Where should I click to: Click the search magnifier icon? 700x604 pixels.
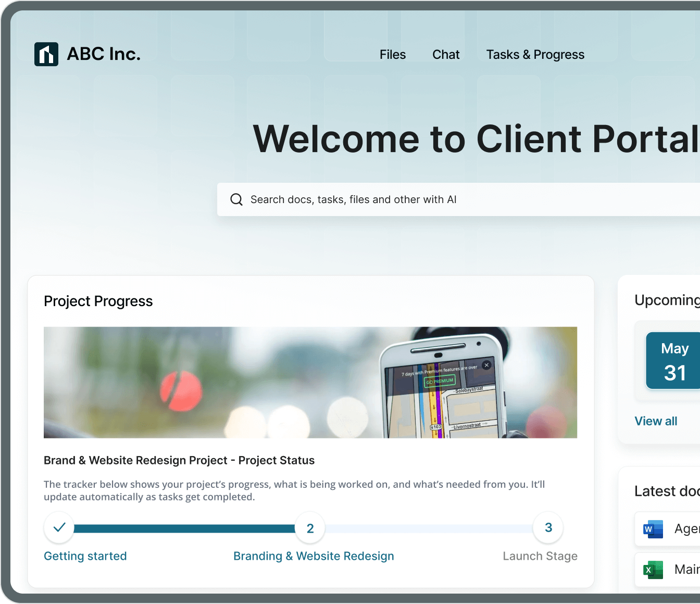236,199
